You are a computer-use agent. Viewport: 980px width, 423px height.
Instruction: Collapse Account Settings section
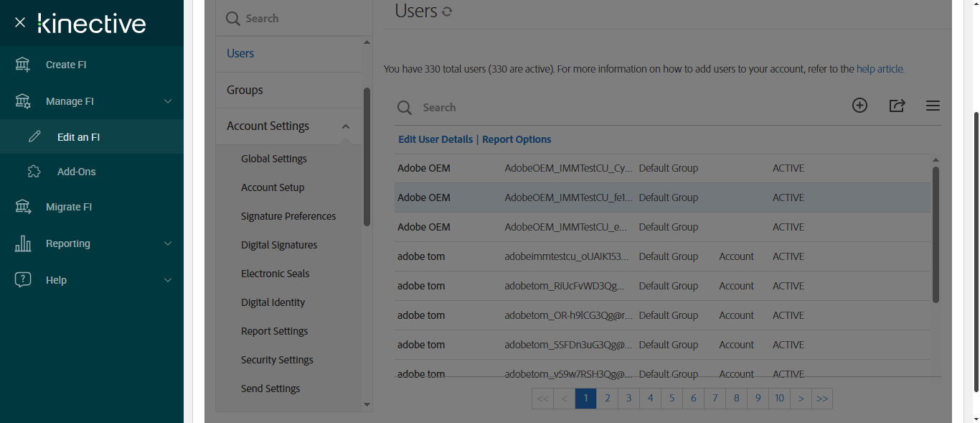[x=346, y=126]
